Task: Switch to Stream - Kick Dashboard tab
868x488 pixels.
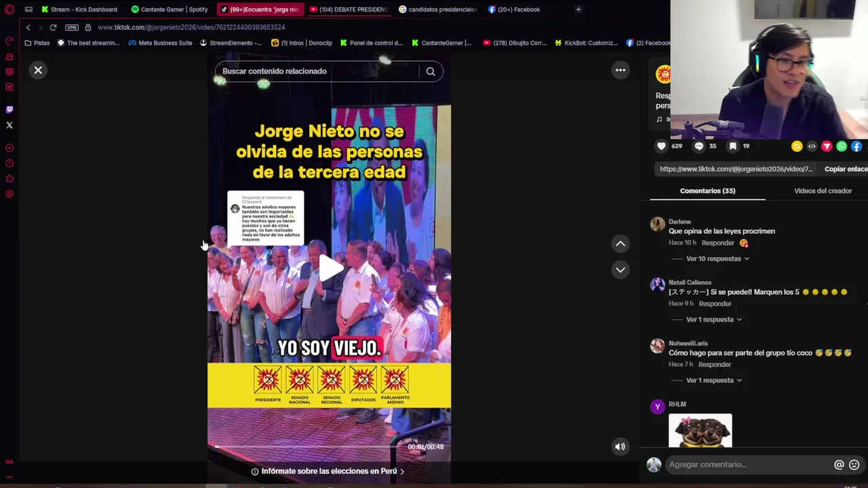Action: click(x=79, y=9)
